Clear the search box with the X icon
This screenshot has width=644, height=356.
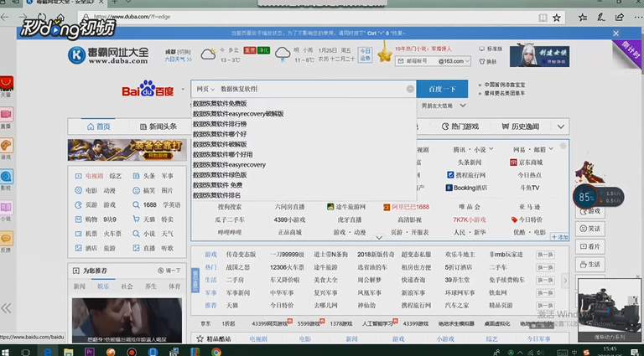(x=410, y=89)
